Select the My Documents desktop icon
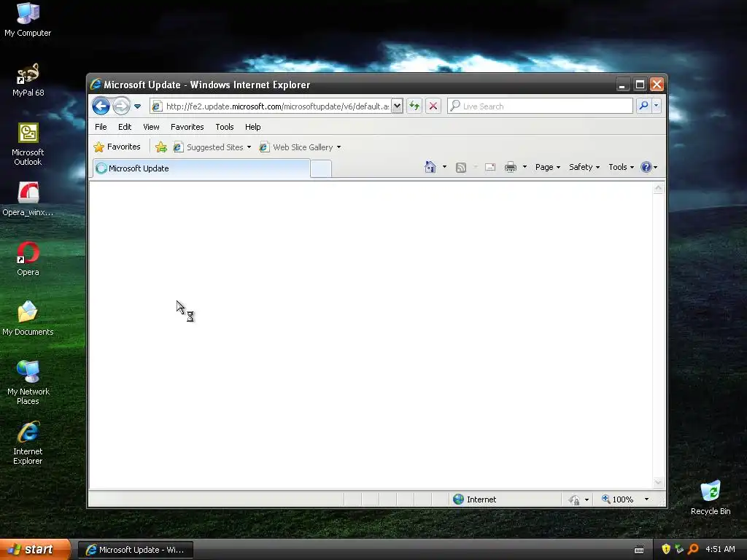This screenshot has width=747, height=560. [28, 319]
